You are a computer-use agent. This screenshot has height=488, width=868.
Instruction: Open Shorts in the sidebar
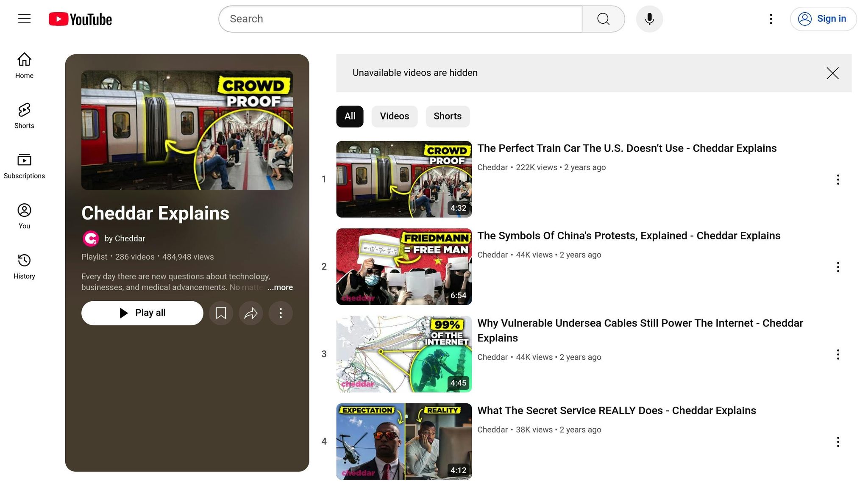24,116
